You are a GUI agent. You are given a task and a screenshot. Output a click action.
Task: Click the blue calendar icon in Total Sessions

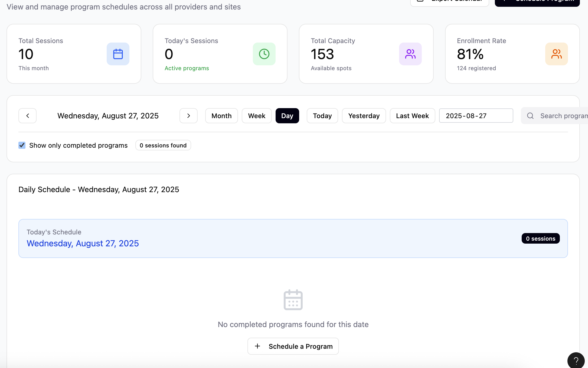pos(118,54)
